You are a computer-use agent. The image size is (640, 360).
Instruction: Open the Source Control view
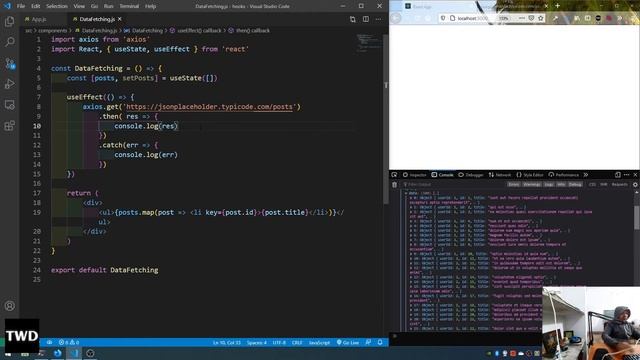tap(9, 63)
